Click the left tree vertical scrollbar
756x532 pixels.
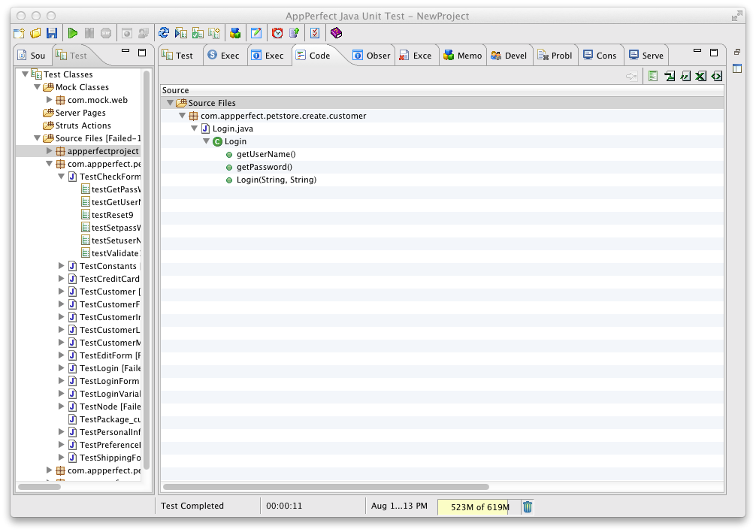click(147, 270)
